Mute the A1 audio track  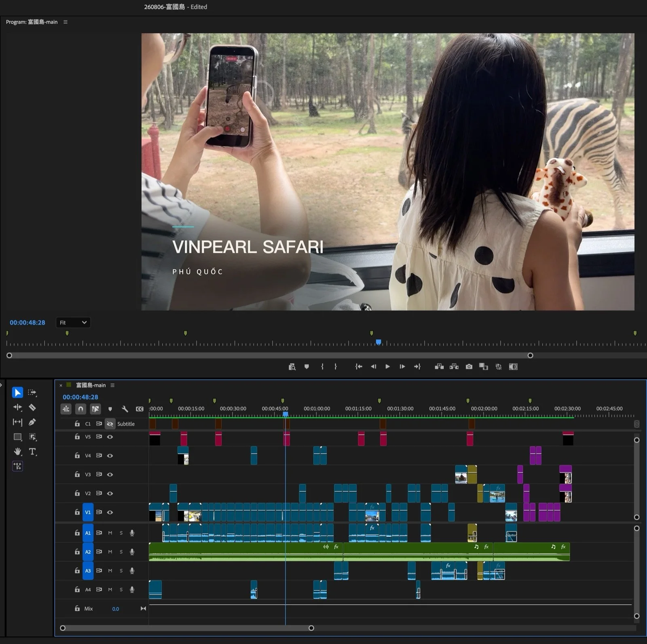pyautogui.click(x=110, y=533)
